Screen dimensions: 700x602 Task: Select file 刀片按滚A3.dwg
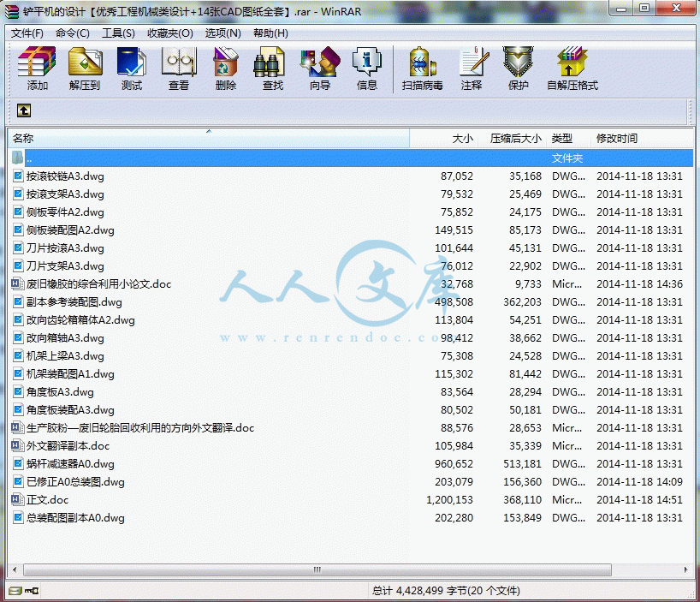click(65, 247)
